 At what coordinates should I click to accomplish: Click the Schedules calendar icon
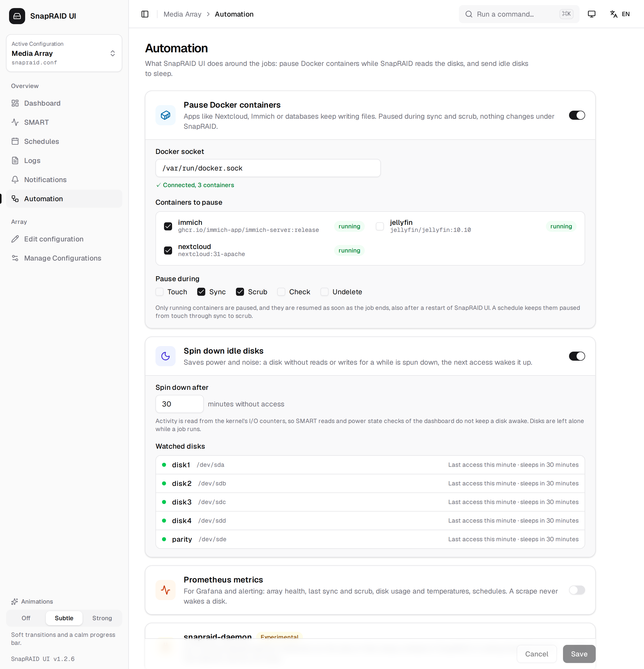15,141
